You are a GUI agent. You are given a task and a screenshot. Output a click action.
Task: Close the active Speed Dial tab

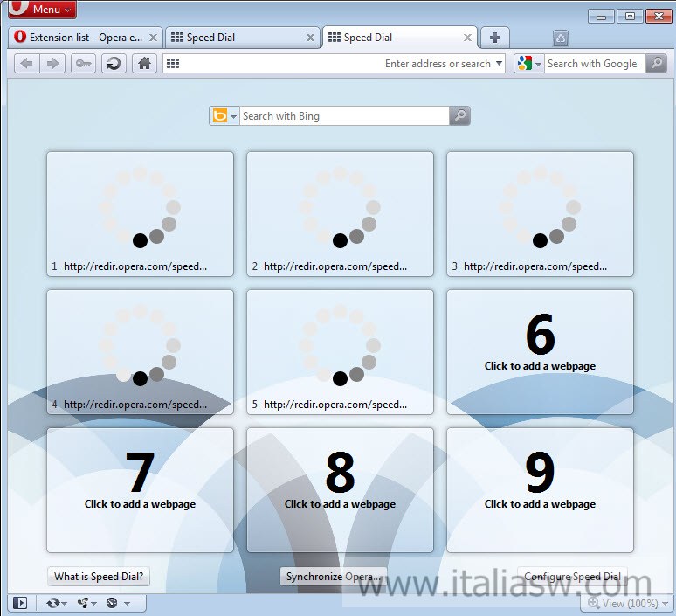click(x=467, y=38)
